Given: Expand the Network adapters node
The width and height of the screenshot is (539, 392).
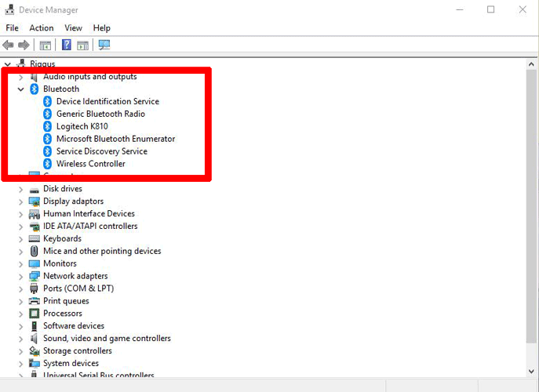Looking at the screenshot, I should coord(21,277).
